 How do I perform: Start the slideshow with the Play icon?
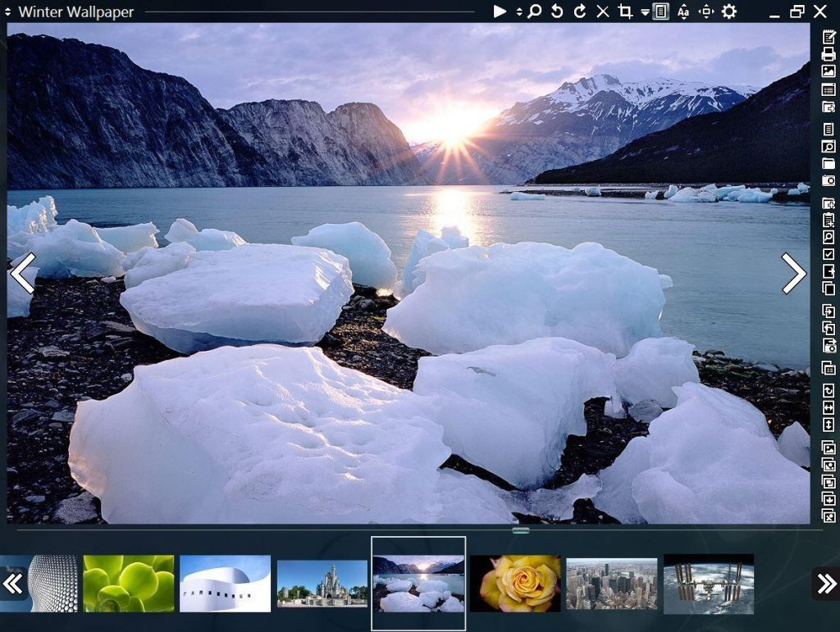point(499,12)
